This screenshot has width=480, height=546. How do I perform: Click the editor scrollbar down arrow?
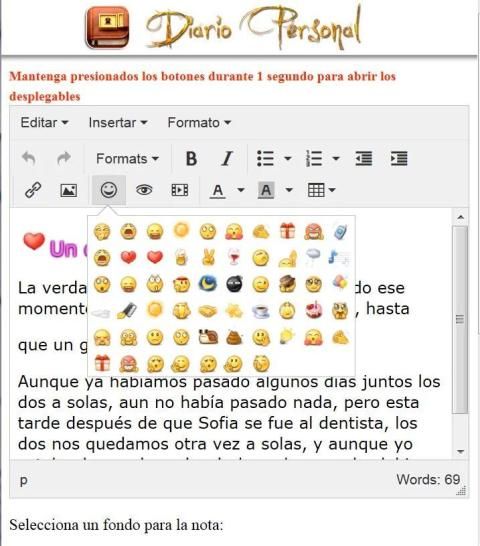pyautogui.click(x=460, y=452)
